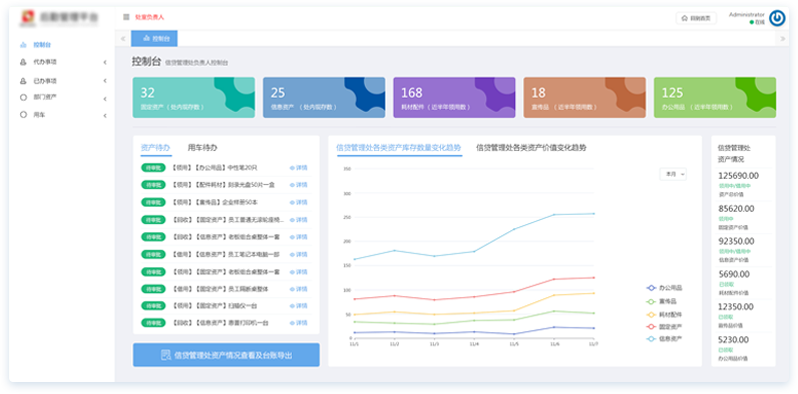This screenshot has height=394, width=798.
Task: Click 资产情况查看及台账导出 button
Action: point(226,355)
